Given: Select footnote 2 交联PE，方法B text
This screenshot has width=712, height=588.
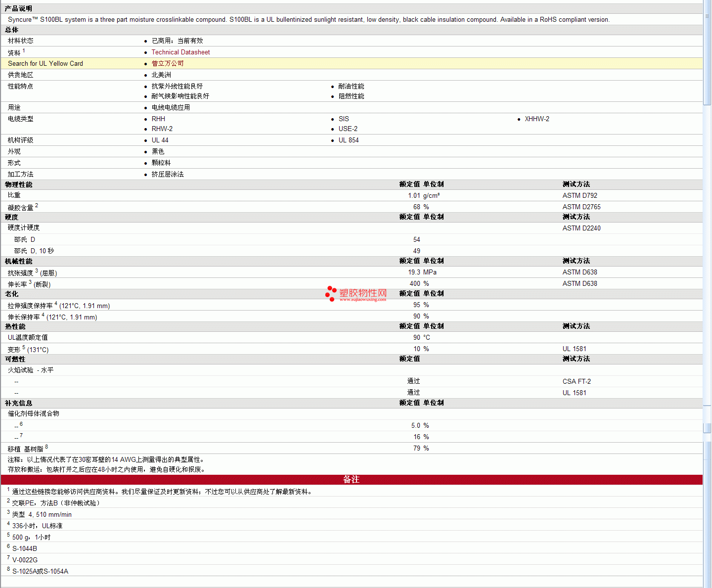Looking at the screenshot, I should [x=56, y=503].
